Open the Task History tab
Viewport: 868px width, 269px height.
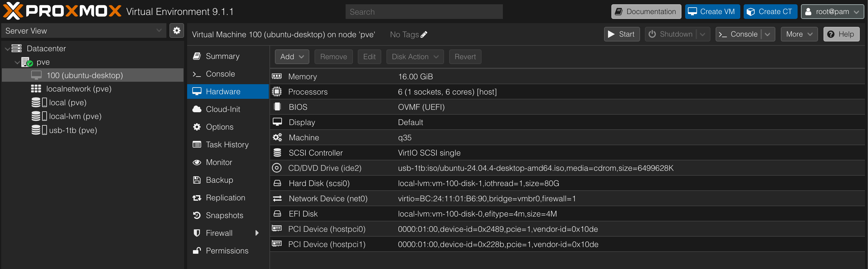(228, 145)
